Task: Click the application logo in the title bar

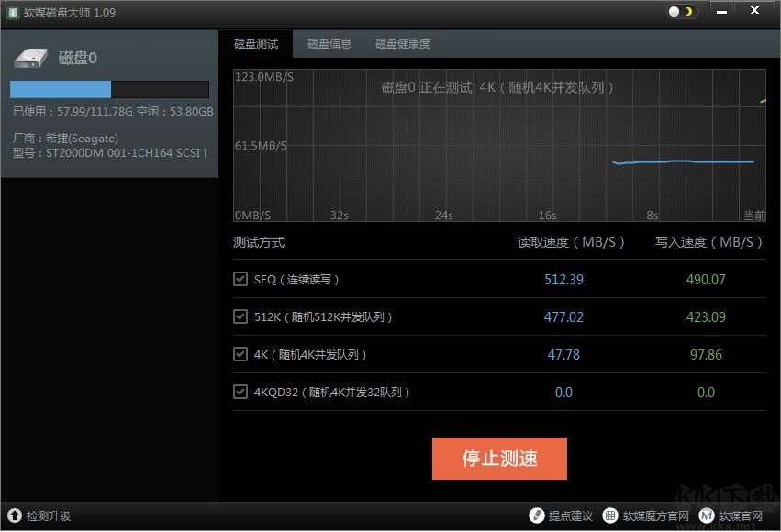Action: tap(11, 12)
